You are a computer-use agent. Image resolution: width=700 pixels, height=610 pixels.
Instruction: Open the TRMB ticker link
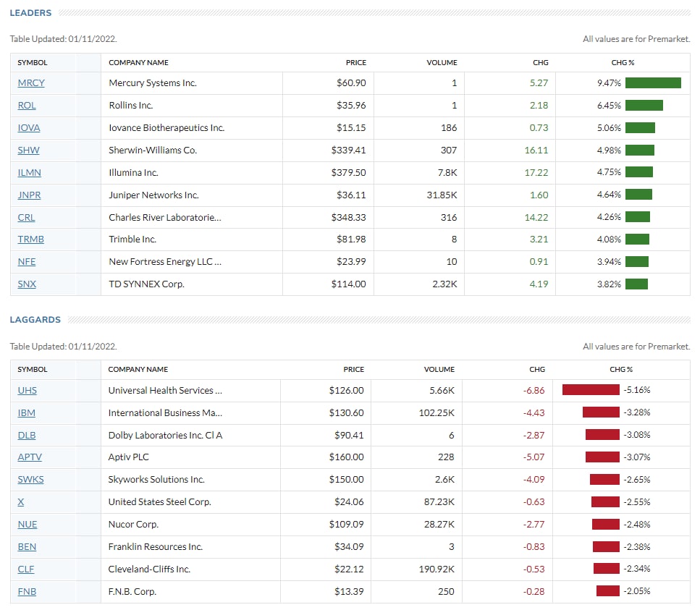31,240
